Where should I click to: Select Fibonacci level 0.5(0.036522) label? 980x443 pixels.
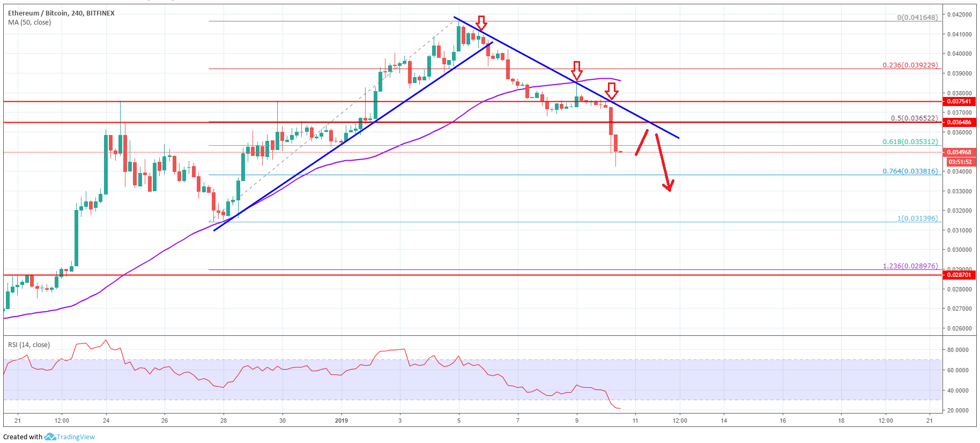click(914, 118)
